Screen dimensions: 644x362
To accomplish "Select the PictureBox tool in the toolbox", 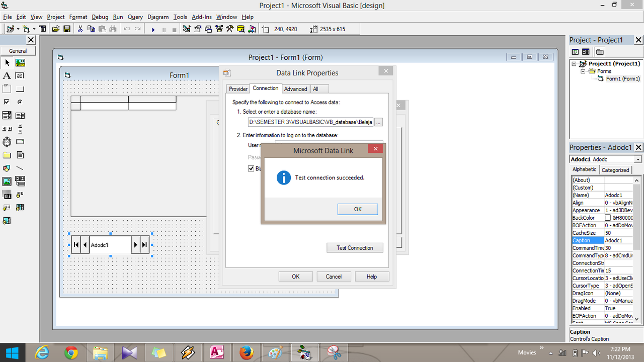I will click(20, 63).
